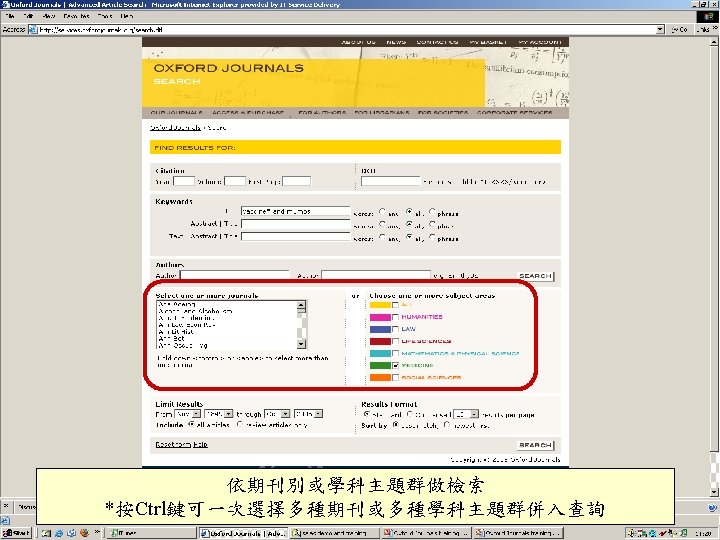Open the From month dropdown in Limit Results

tap(187, 414)
